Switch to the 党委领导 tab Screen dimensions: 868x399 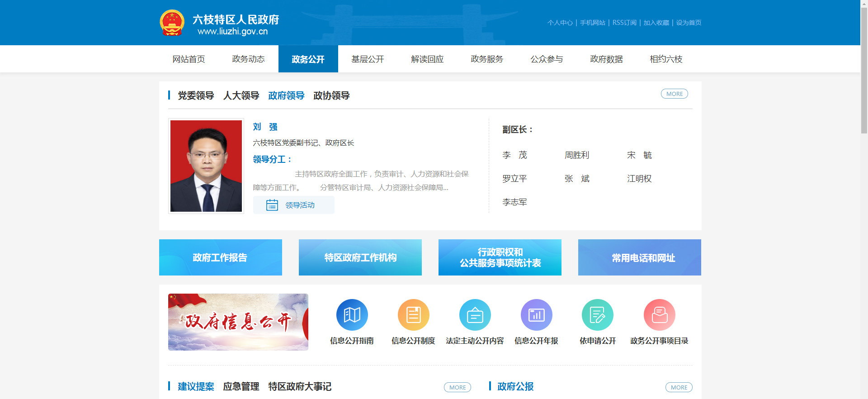(196, 95)
